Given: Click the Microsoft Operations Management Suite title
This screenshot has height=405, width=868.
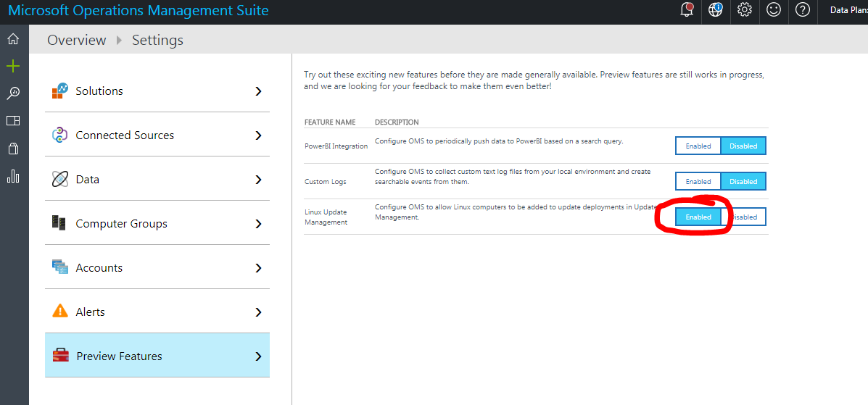Looking at the screenshot, I should (139, 10).
